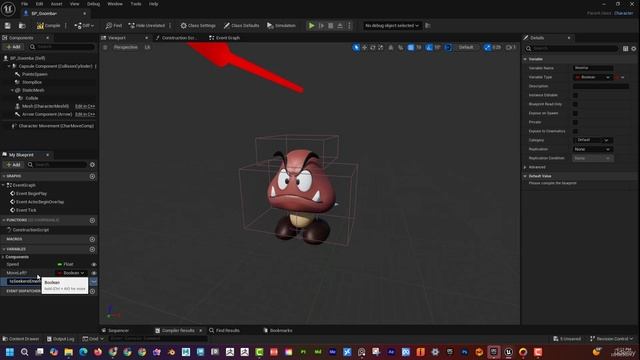Click Edit in C++ link for Mesh
This screenshot has width=640, height=360.
[85, 106]
